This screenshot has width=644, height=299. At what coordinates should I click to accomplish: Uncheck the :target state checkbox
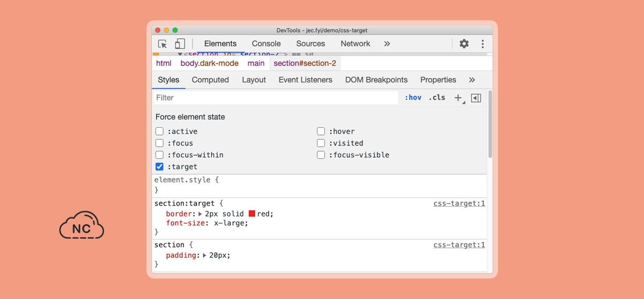coord(160,167)
